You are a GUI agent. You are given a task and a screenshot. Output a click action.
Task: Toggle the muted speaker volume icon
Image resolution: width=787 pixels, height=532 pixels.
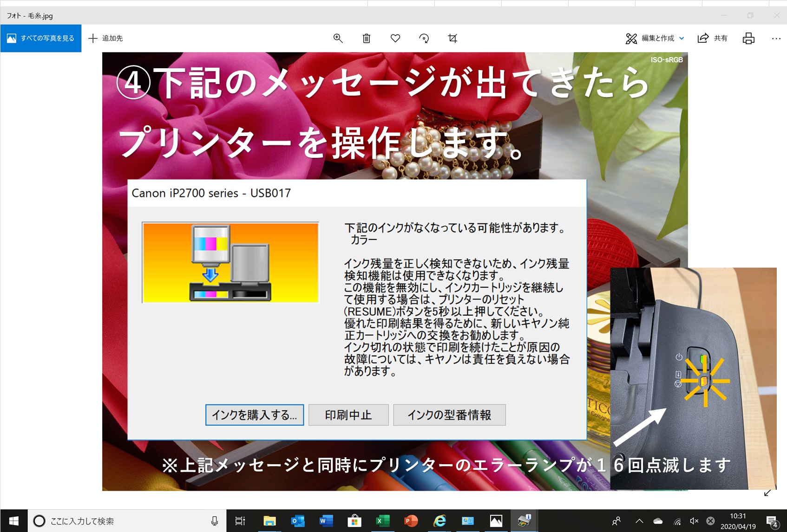tap(694, 521)
